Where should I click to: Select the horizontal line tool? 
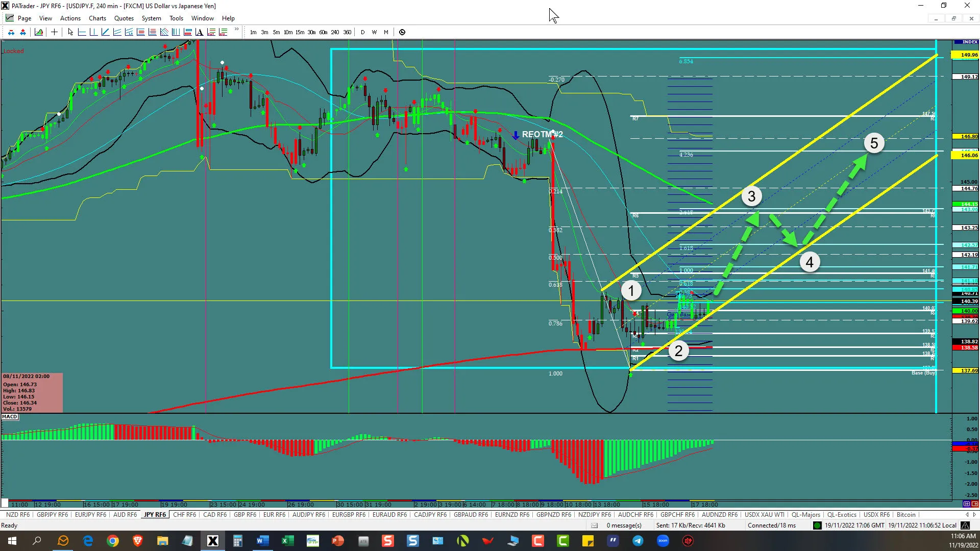click(x=82, y=32)
